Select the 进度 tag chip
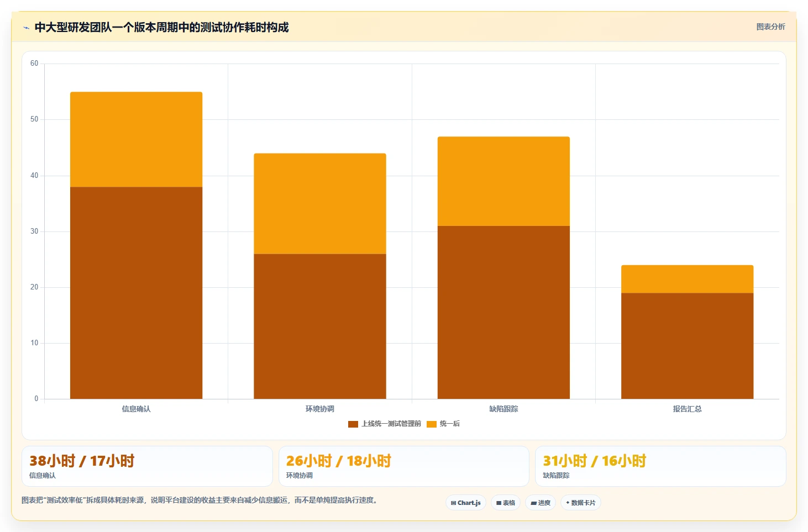The image size is (808, 532). pos(541,503)
